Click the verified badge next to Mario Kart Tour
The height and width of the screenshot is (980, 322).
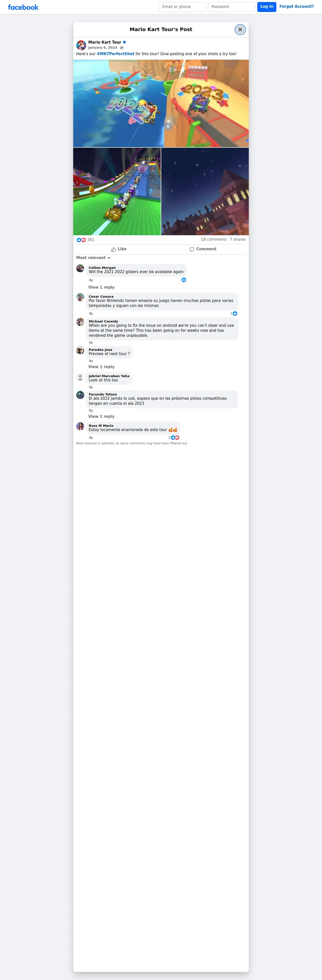[124, 42]
